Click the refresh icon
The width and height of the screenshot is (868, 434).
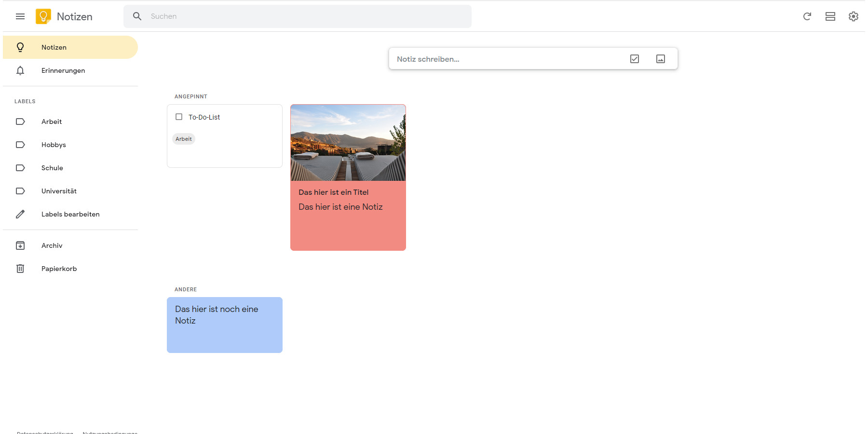(807, 16)
